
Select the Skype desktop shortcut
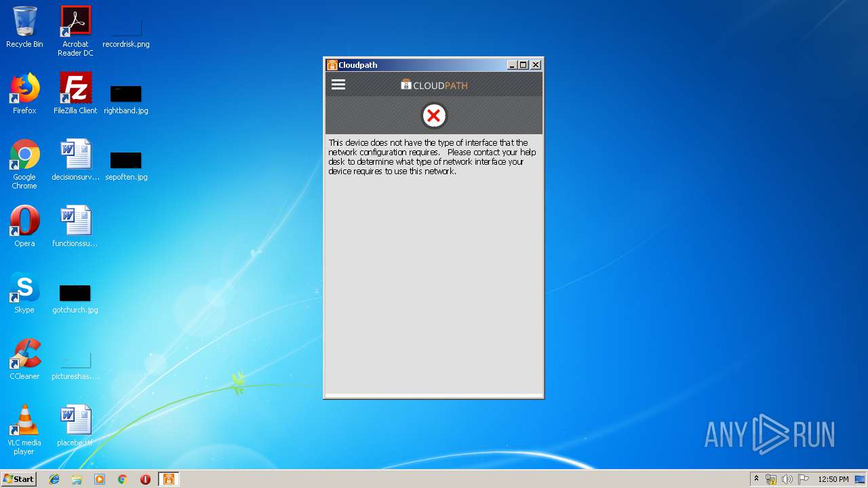[24, 293]
